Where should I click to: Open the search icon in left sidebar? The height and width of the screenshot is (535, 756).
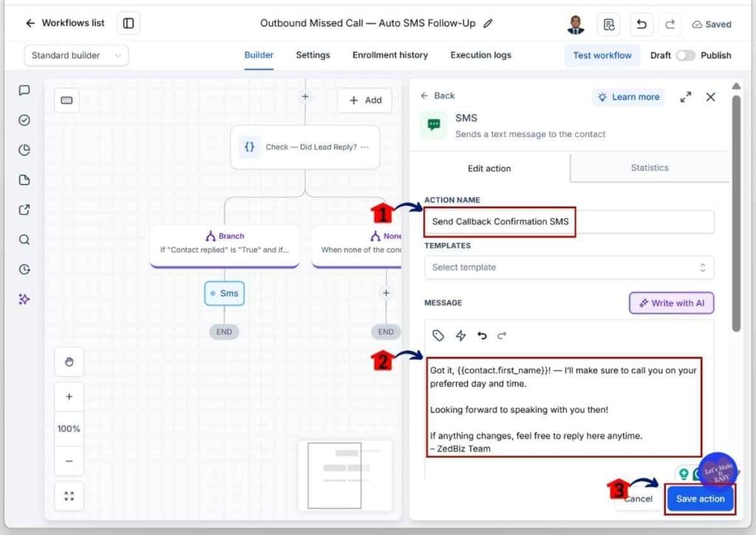(x=24, y=240)
